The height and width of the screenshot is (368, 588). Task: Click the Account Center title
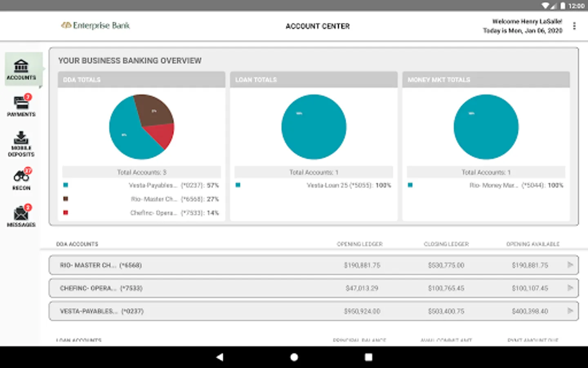click(318, 26)
